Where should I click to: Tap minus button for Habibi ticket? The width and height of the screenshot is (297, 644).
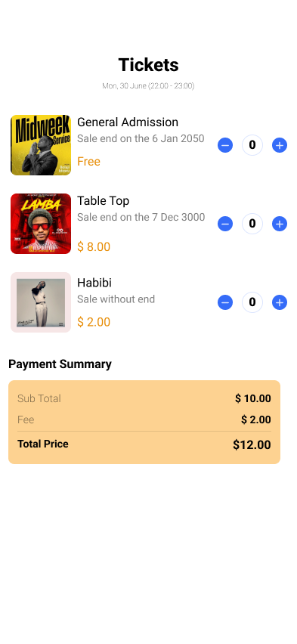225,302
